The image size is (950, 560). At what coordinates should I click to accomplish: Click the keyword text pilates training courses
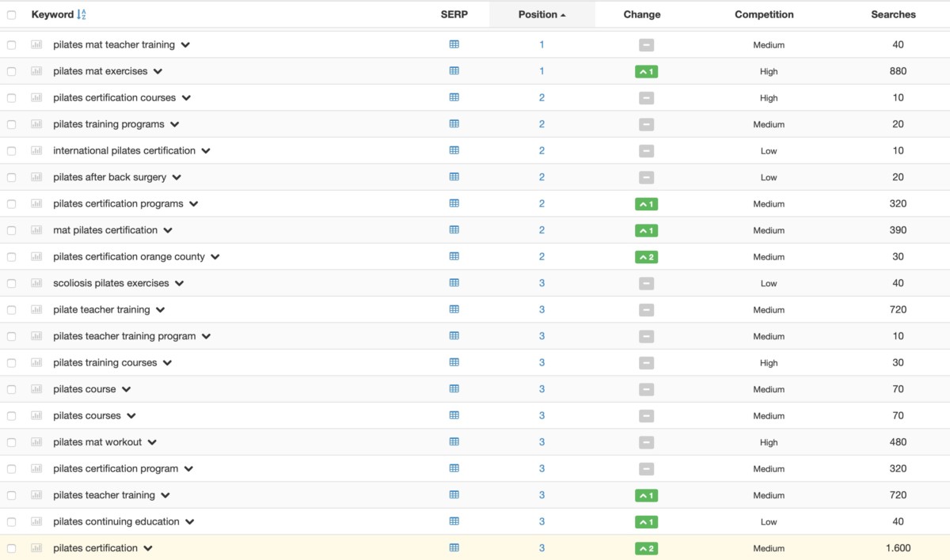pos(104,363)
